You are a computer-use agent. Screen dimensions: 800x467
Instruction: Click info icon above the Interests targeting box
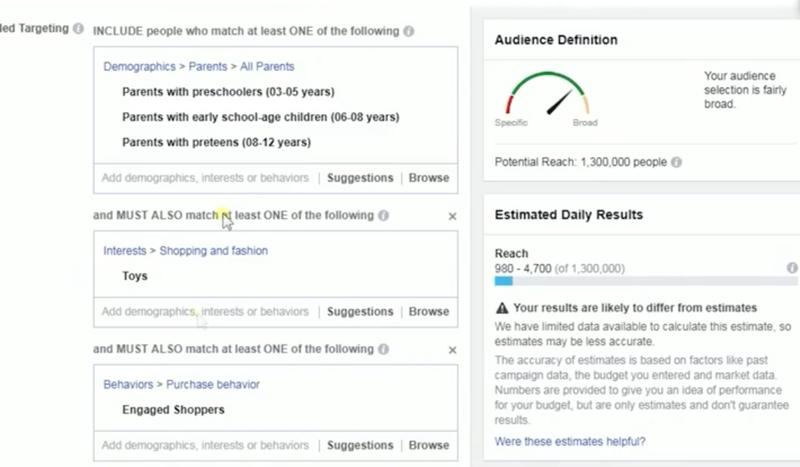[x=385, y=215]
